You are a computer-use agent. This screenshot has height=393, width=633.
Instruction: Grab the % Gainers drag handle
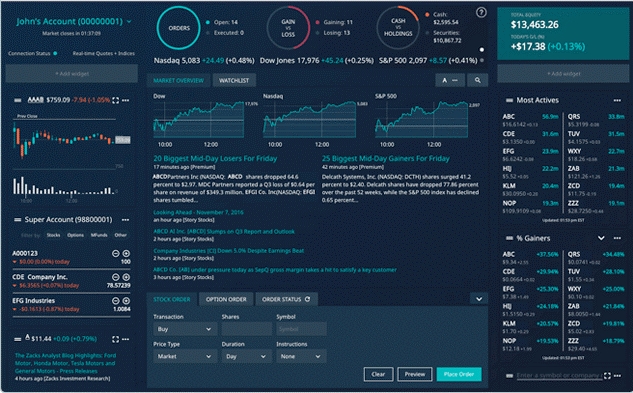point(509,238)
